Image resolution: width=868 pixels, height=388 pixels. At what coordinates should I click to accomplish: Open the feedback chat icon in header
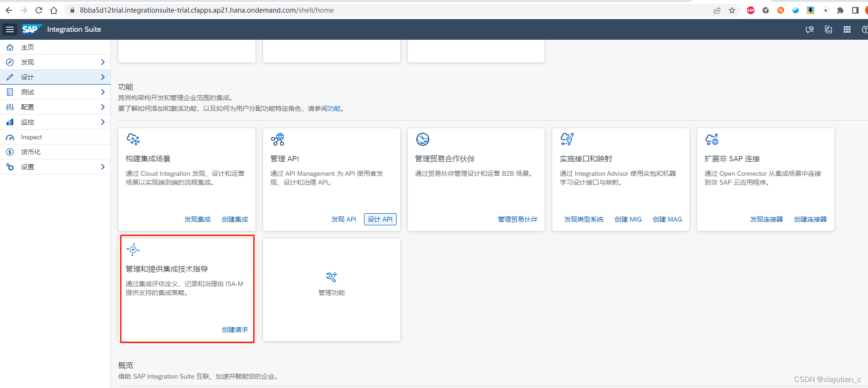810,29
